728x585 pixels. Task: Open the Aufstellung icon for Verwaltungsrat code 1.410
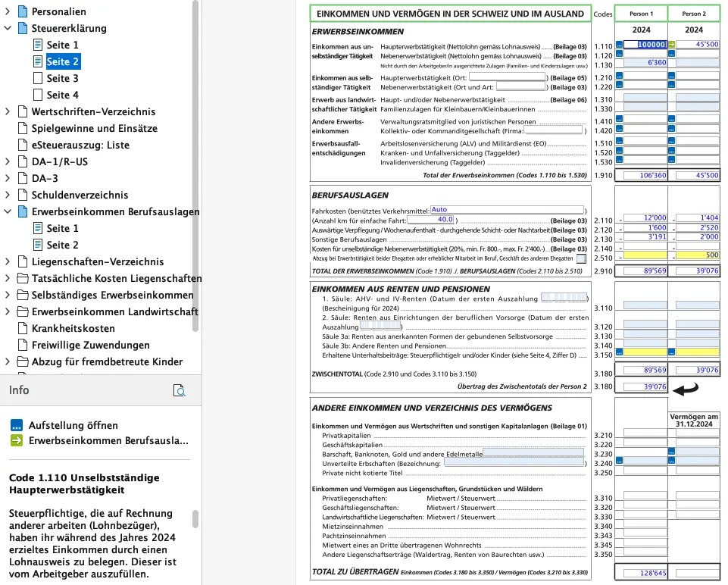619,119
